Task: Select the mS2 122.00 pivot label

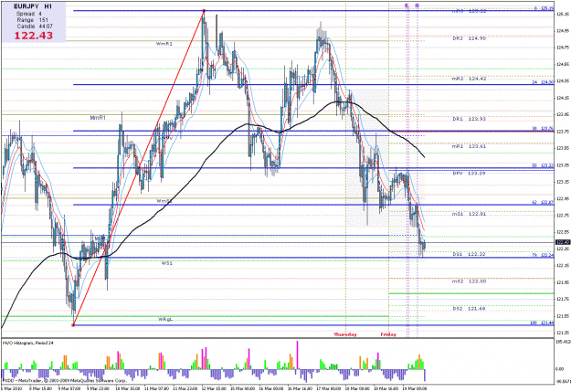Action: pyautogui.click(x=469, y=281)
